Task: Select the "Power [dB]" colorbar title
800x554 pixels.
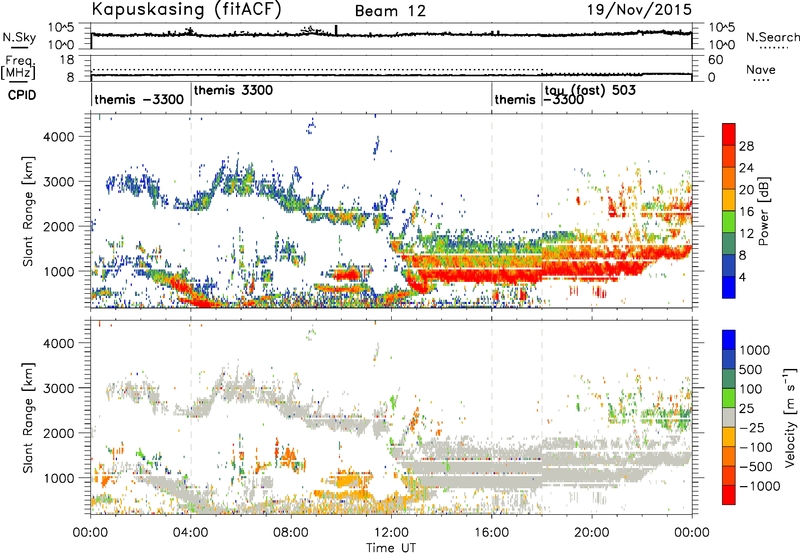Action: (764, 211)
